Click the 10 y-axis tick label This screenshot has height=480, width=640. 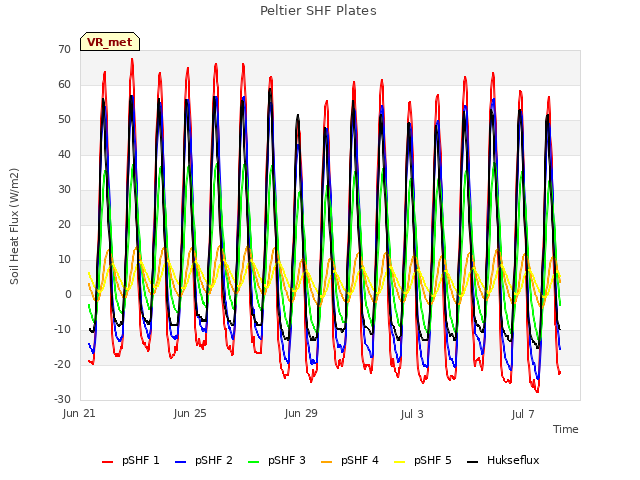[64, 260]
